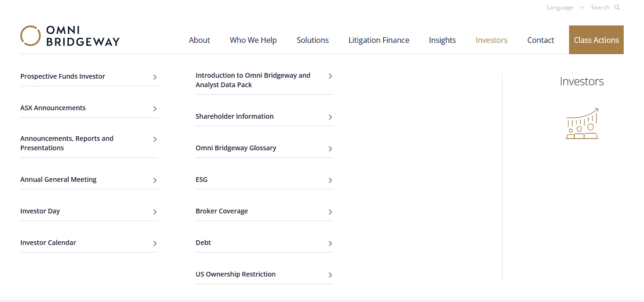This screenshot has width=644, height=302.
Task: Open the Shareholder Information link
Action: pyautogui.click(x=235, y=116)
